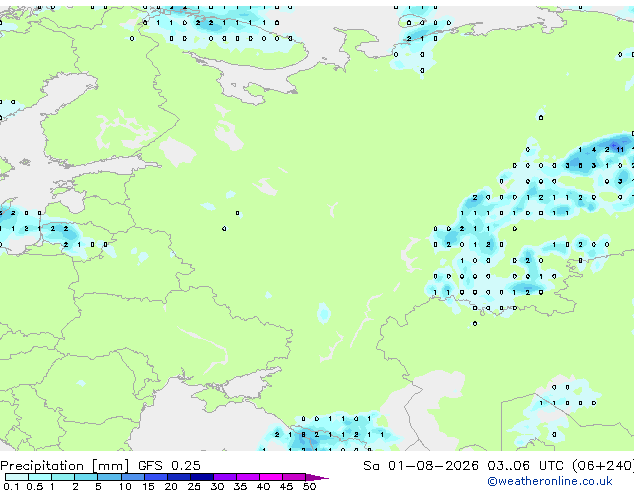Click the 35 to 40 mm magenta swatch

(248, 477)
